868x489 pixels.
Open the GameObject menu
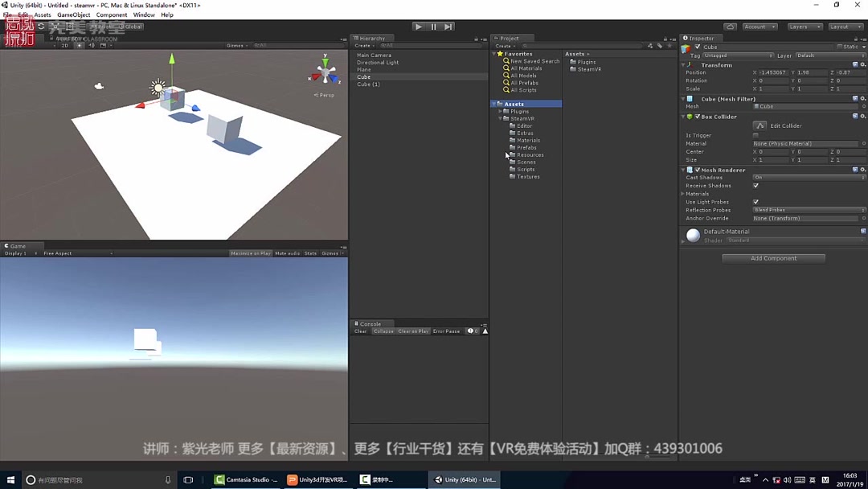coord(73,14)
